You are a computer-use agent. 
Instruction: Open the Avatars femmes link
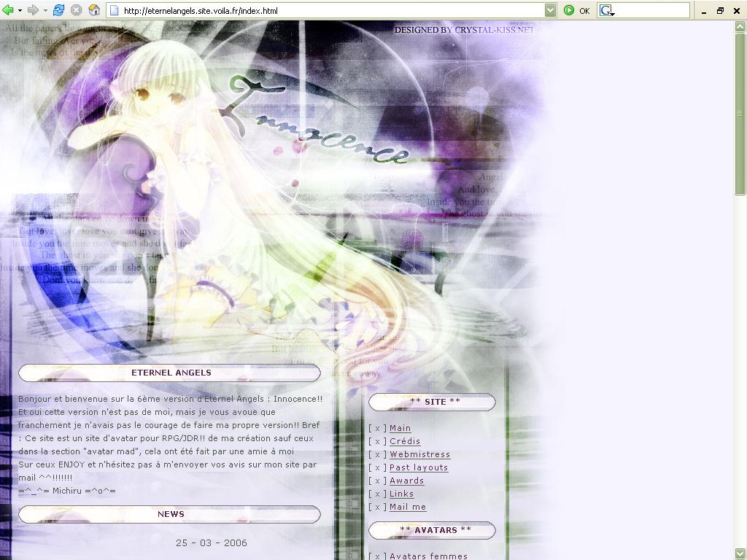[x=429, y=556]
